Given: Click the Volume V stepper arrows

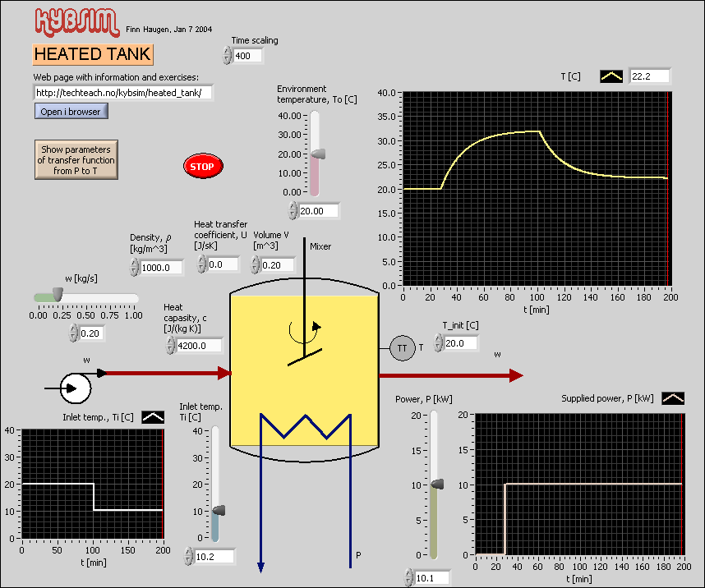Looking at the screenshot, I should [x=256, y=264].
